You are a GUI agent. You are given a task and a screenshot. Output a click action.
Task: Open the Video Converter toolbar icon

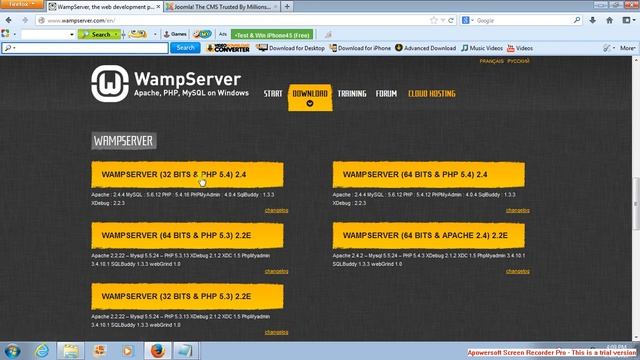(x=228, y=48)
